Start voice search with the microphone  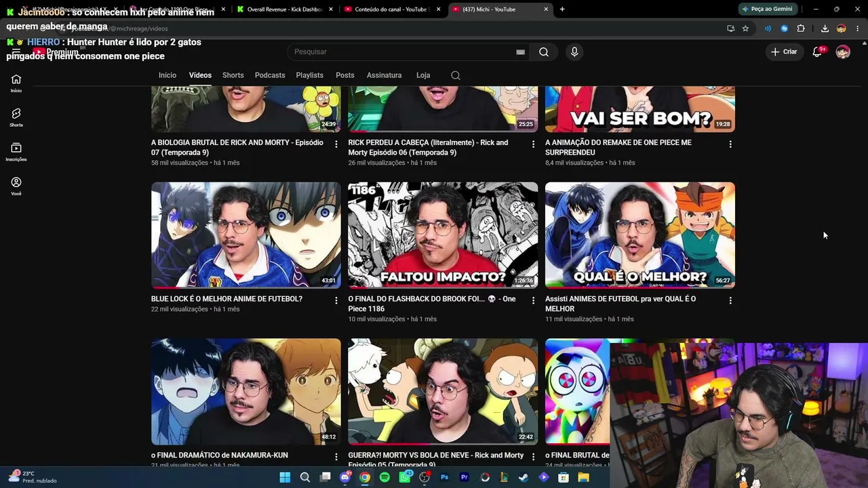click(x=574, y=52)
